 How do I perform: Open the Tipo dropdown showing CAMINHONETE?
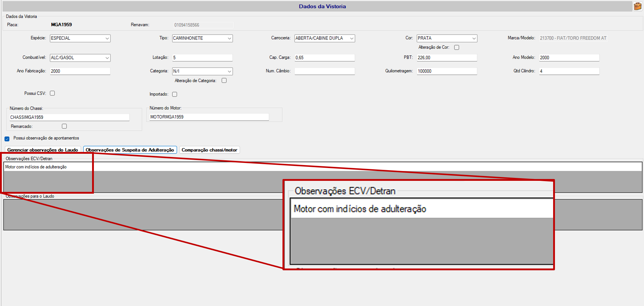coord(202,38)
